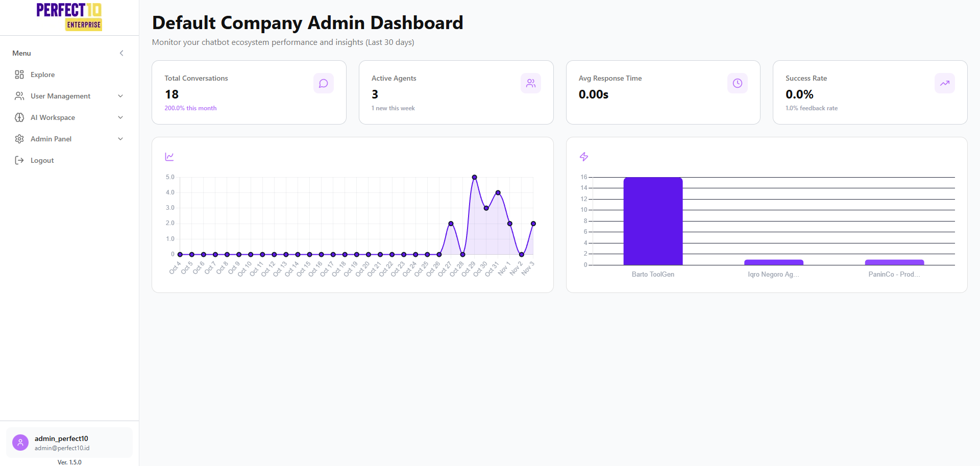Image resolution: width=980 pixels, height=466 pixels.
Task: Click the 'Iqro Negoro Ag...' axis label
Action: click(x=774, y=274)
